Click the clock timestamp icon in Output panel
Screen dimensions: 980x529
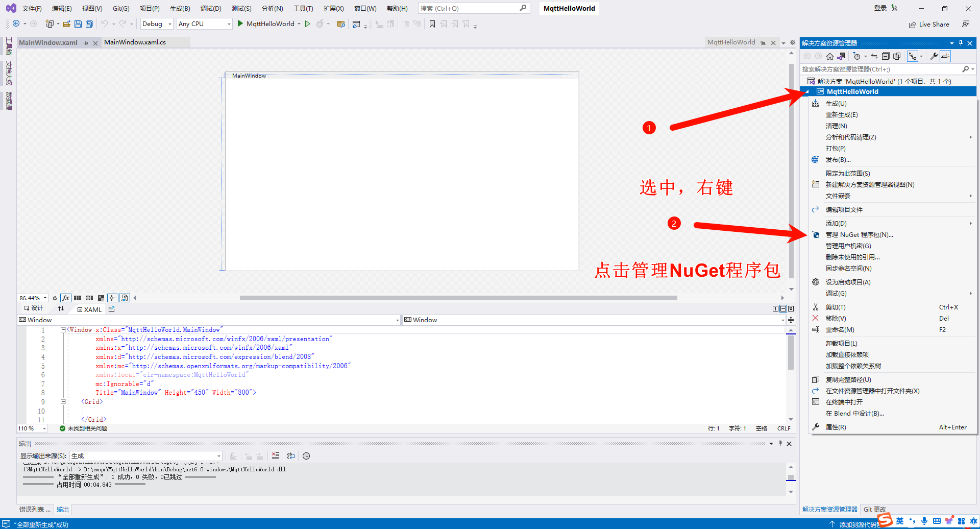coord(306,455)
